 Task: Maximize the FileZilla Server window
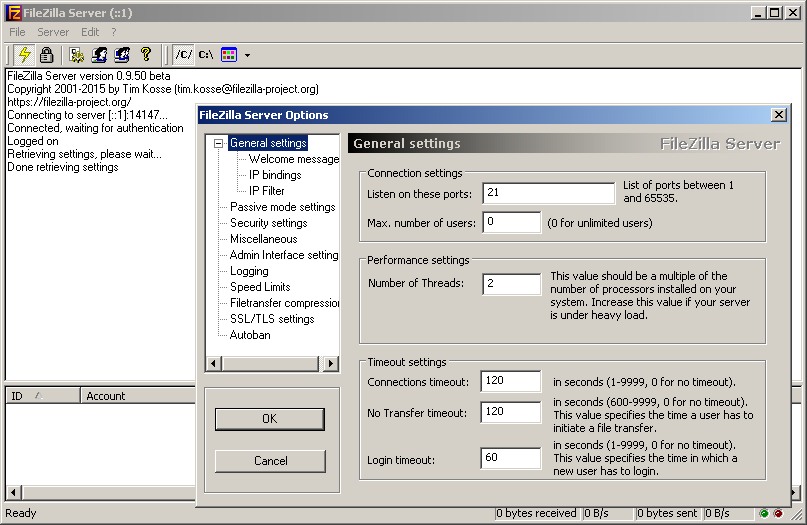tap(774, 13)
